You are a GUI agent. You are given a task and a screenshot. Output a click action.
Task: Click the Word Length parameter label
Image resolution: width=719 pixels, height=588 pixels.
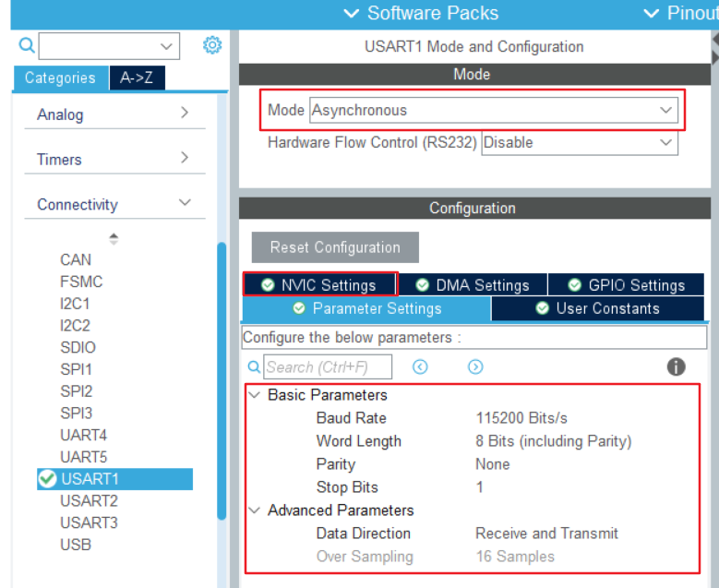point(359,441)
